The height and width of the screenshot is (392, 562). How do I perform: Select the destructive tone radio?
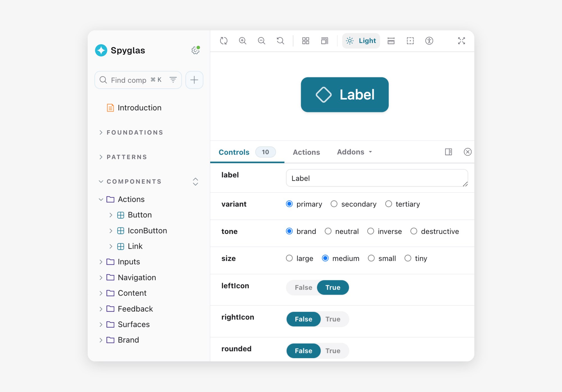pyautogui.click(x=414, y=231)
